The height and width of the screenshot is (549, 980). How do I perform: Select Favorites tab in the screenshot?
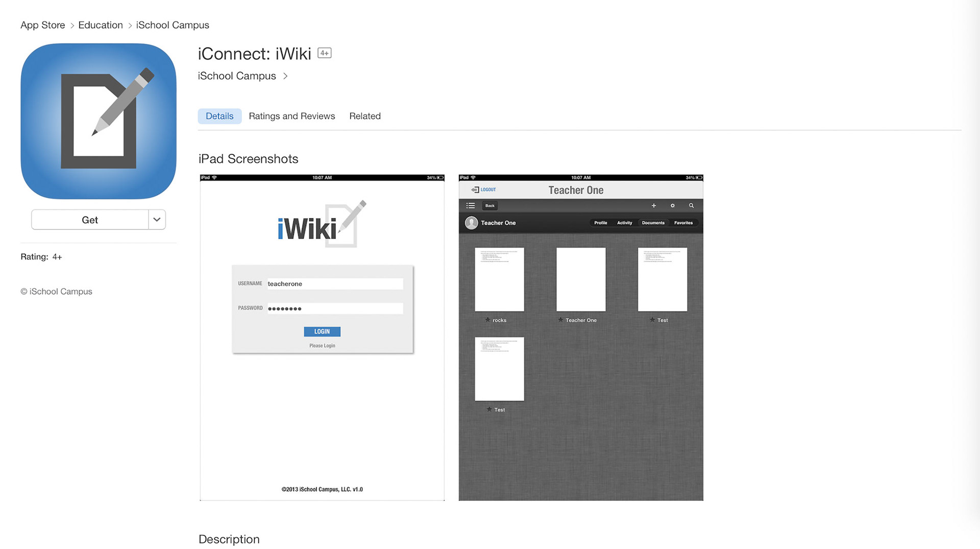(x=683, y=223)
